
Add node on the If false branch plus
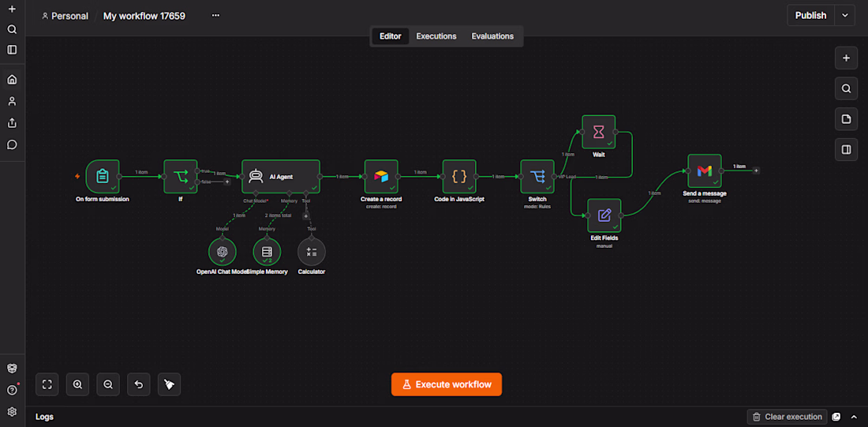point(227,182)
